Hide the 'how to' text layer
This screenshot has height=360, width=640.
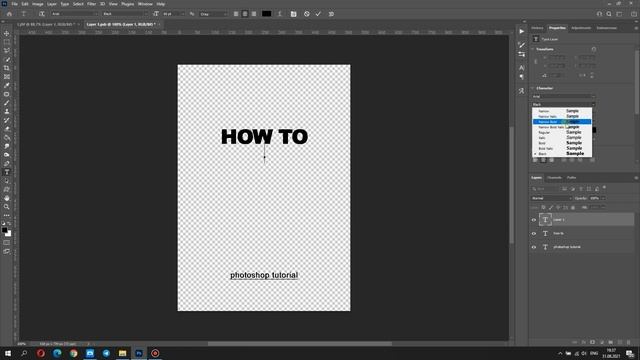pyautogui.click(x=533, y=233)
